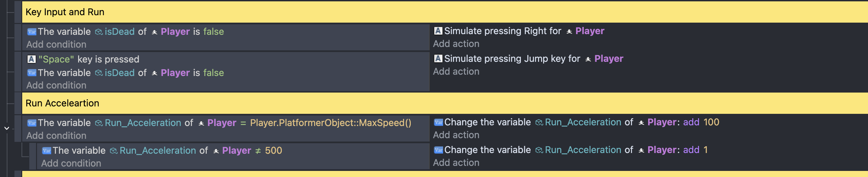Viewport: 868px width, 177px height.
Task: Add an action under Simulate pressing Right
Action: [456, 44]
